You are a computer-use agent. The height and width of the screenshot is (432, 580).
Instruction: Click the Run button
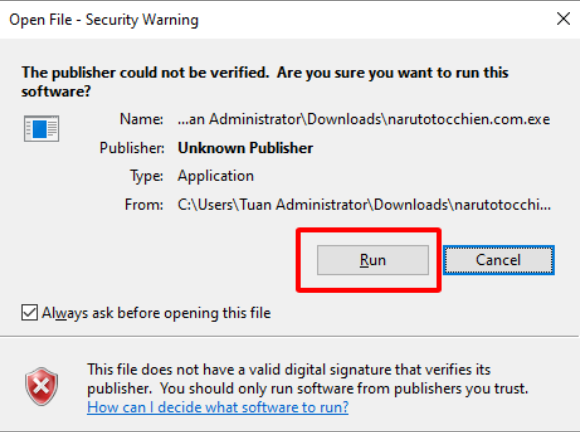tap(373, 260)
